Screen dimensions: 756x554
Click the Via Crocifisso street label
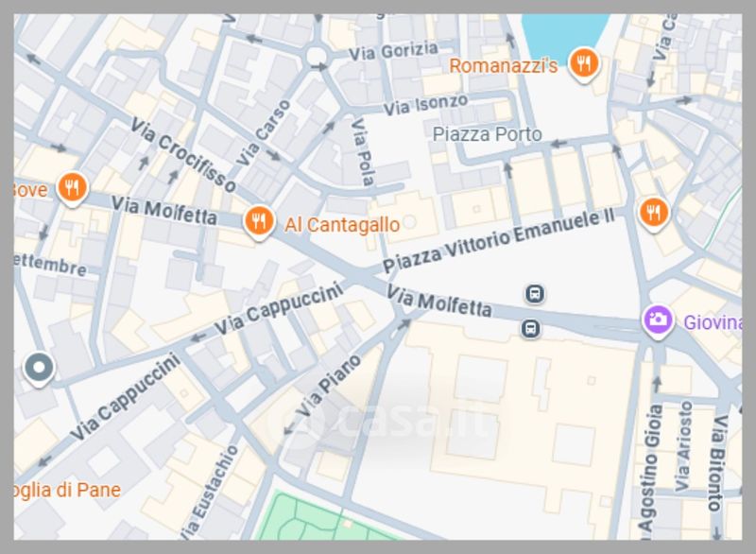(x=183, y=154)
